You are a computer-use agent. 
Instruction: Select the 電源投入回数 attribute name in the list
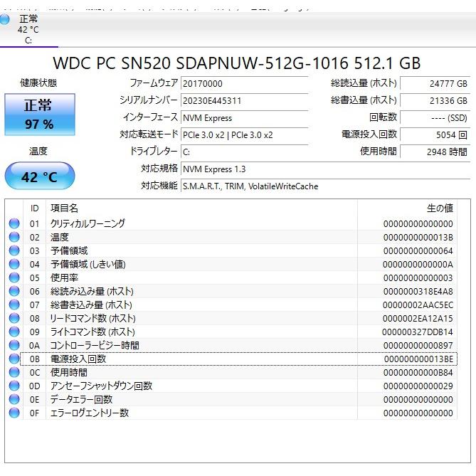coord(78,359)
